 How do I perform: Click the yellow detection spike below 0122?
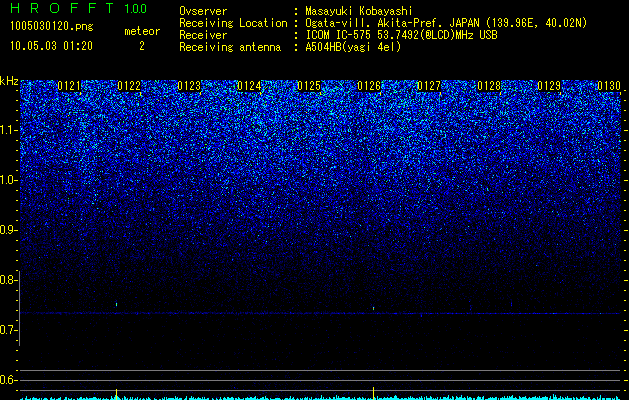[116, 393]
